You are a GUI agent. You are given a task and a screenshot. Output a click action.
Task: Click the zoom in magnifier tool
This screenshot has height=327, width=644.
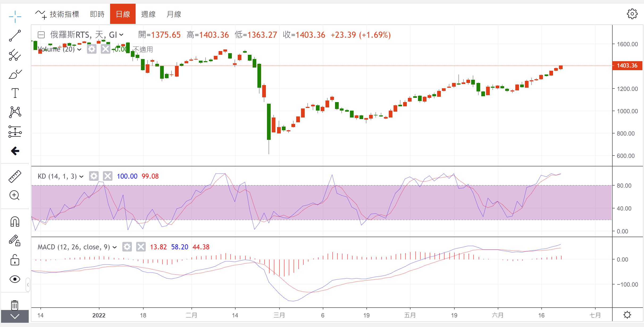click(x=15, y=195)
